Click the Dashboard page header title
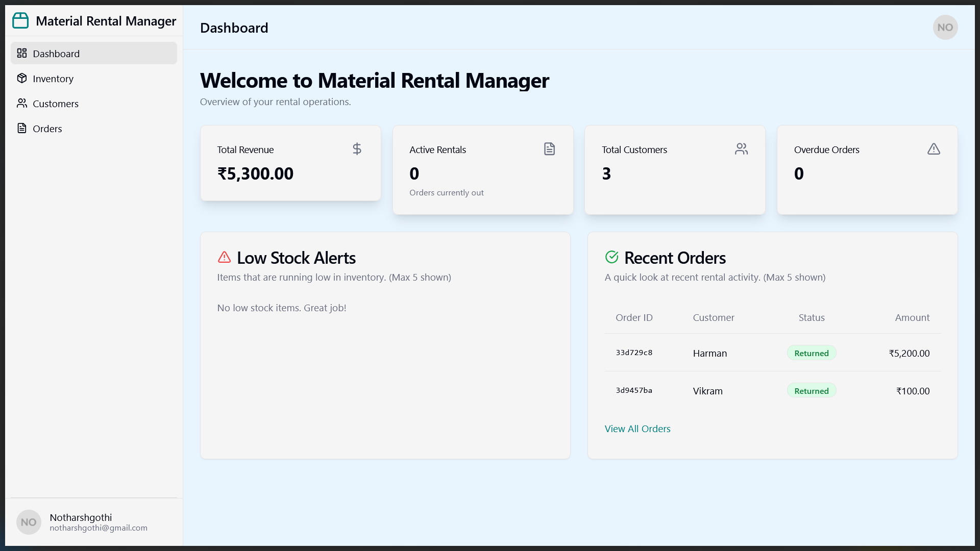 [234, 28]
